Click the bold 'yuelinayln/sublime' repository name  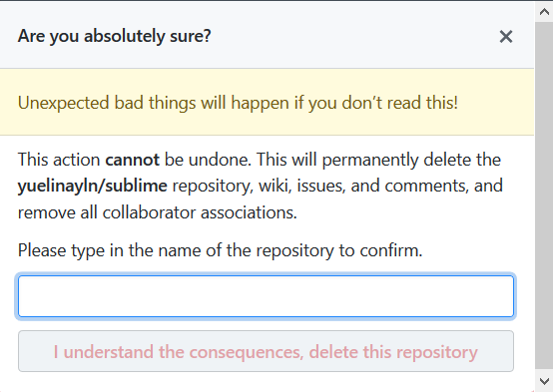point(93,187)
